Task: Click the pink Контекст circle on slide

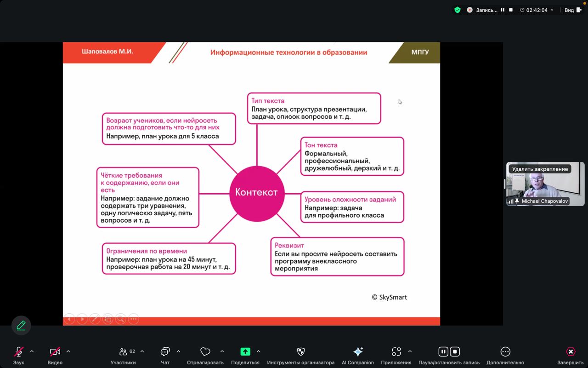Action: [257, 193]
